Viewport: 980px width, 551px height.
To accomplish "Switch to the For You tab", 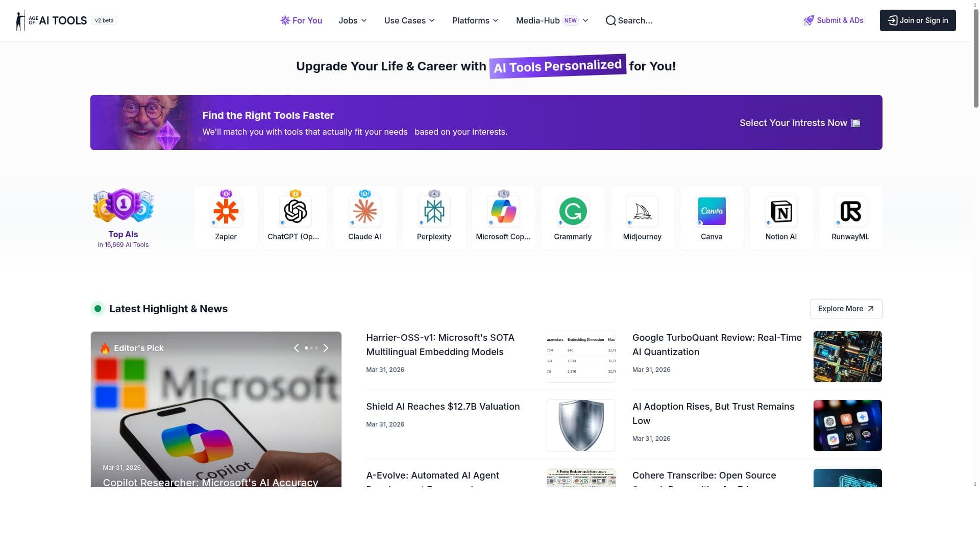I will pos(301,20).
